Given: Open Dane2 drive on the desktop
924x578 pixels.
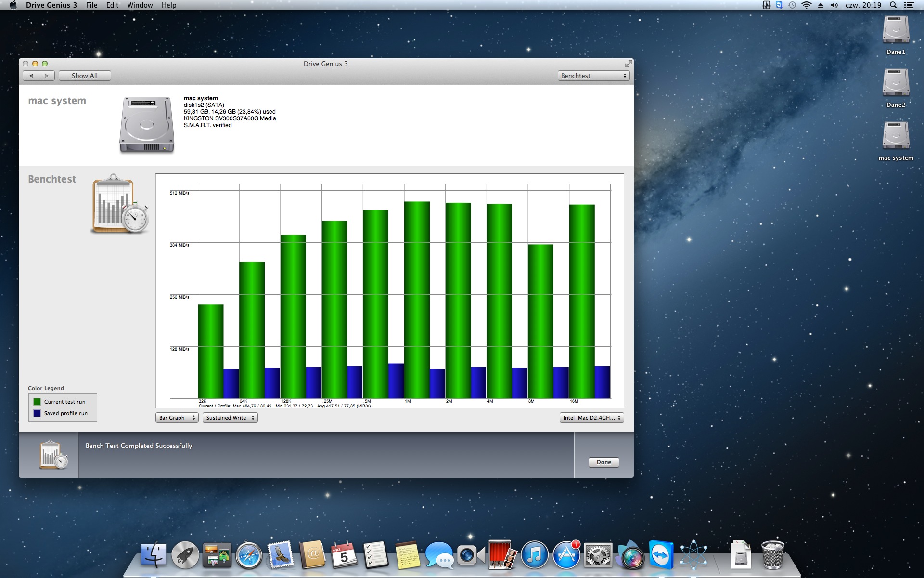Looking at the screenshot, I should pos(896,83).
